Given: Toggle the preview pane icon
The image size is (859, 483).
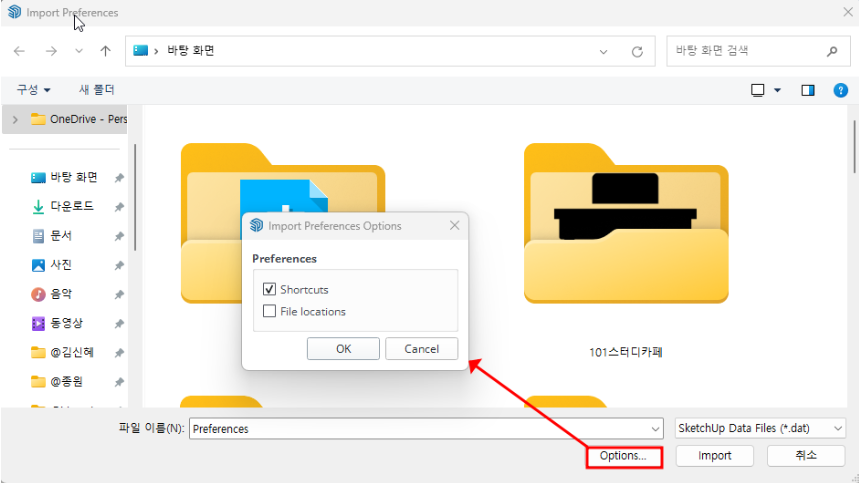Looking at the screenshot, I should [x=808, y=90].
